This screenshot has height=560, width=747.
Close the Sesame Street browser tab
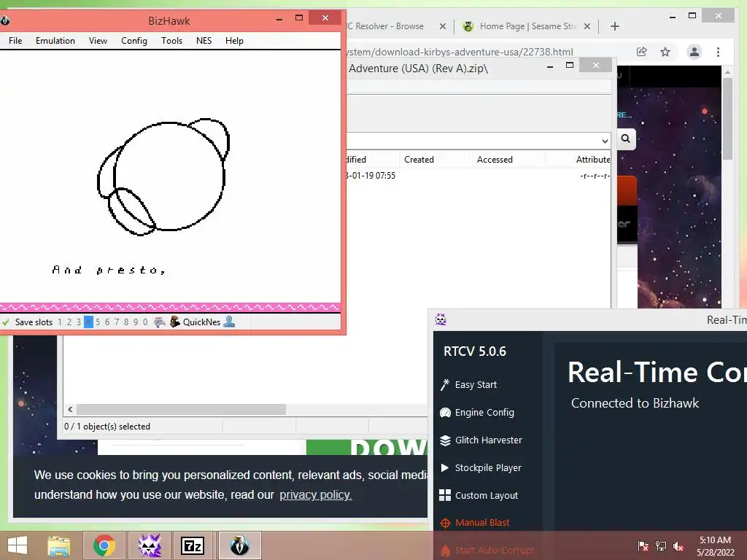pyautogui.click(x=587, y=26)
